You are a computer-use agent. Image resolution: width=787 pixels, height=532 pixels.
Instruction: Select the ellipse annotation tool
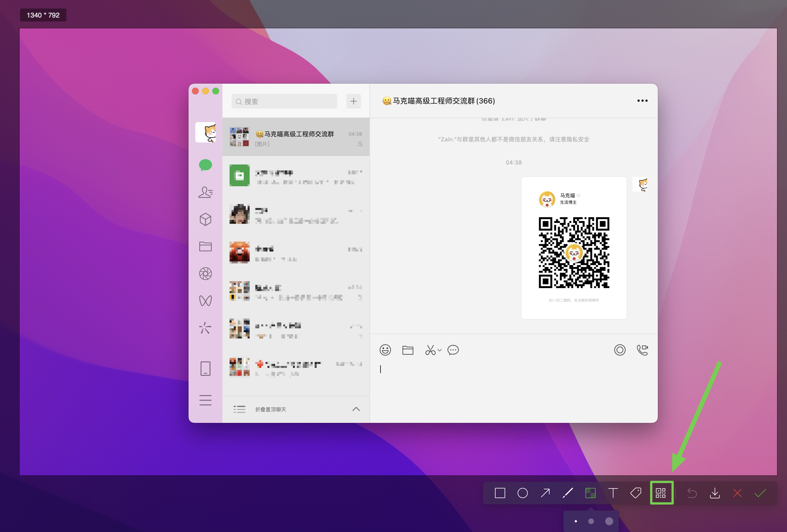pyautogui.click(x=522, y=493)
